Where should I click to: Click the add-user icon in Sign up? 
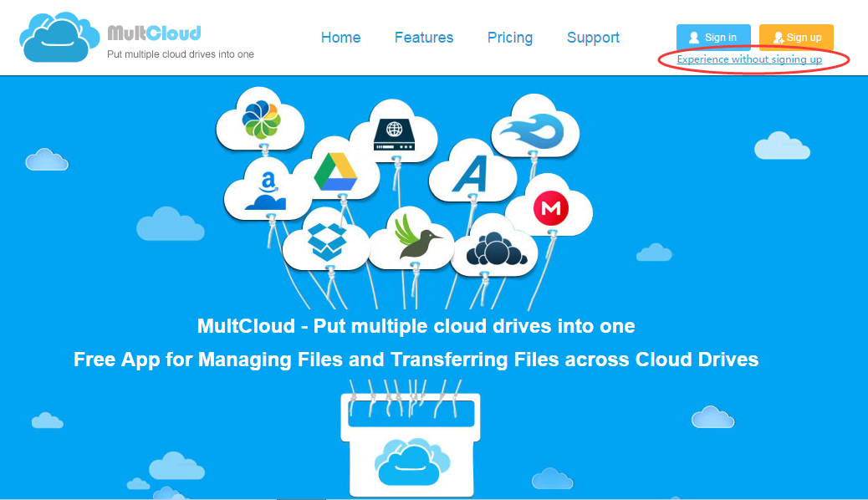(779, 38)
